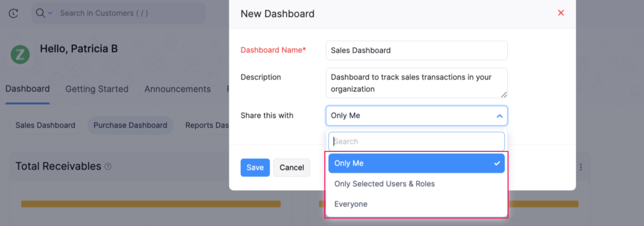This screenshot has height=226, width=644.
Task: Click the checkmark on Only Me option
Action: tap(497, 163)
